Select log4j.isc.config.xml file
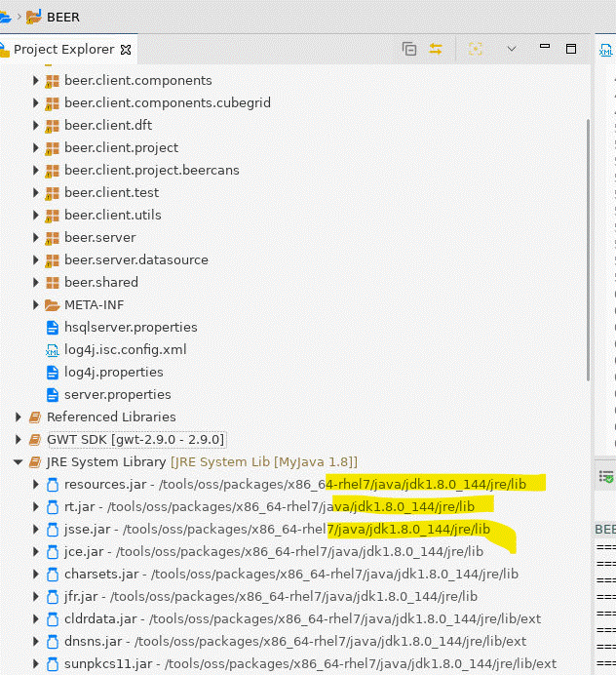This screenshot has width=616, height=675. (125, 349)
